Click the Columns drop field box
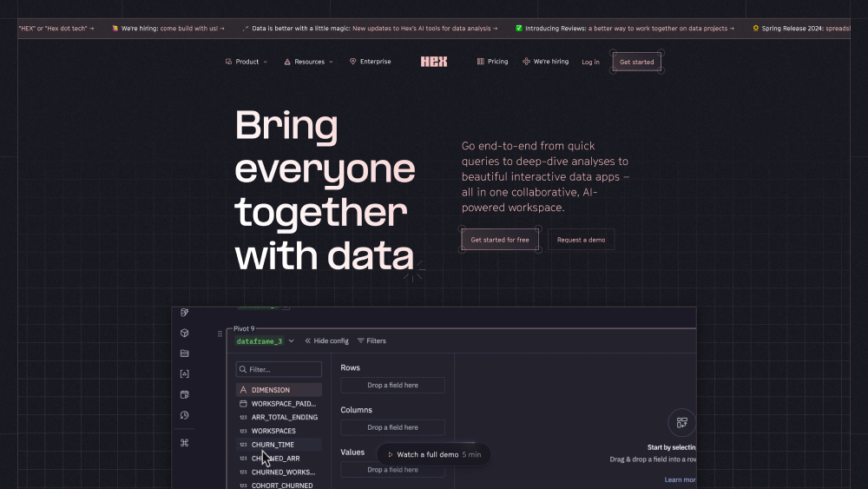 coord(392,427)
